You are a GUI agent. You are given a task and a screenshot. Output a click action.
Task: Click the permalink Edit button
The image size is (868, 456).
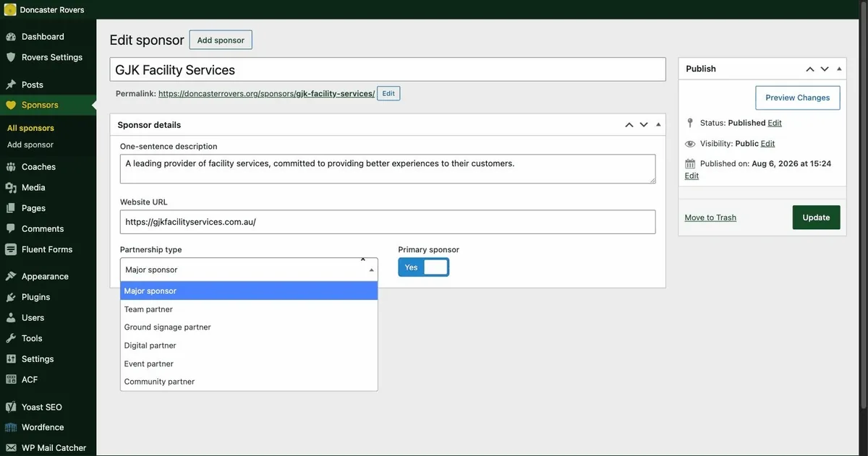[x=388, y=93]
